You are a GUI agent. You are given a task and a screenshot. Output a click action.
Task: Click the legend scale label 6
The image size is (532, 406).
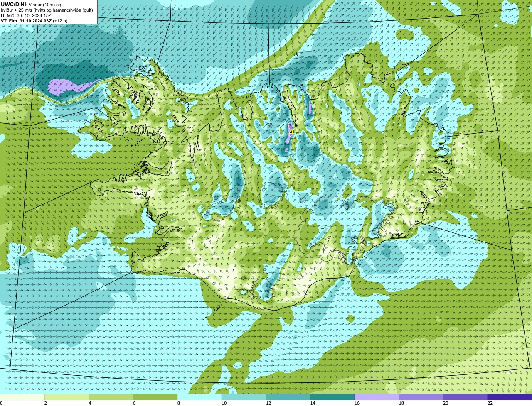[x=134, y=403]
